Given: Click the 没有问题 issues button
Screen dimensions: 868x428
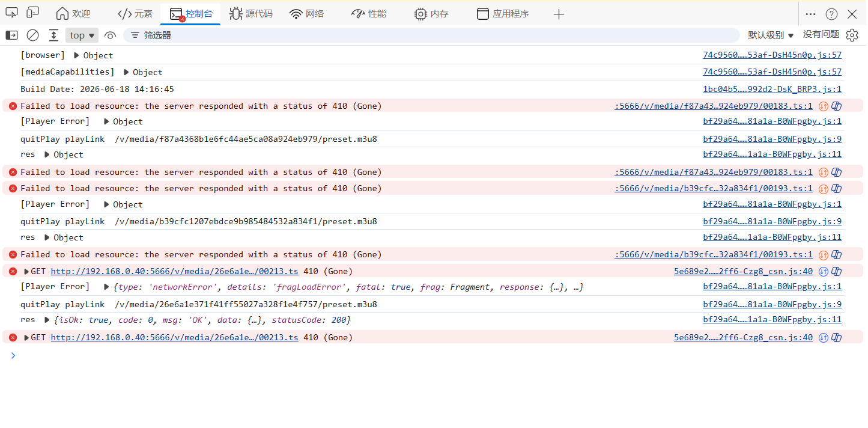Looking at the screenshot, I should click(821, 35).
